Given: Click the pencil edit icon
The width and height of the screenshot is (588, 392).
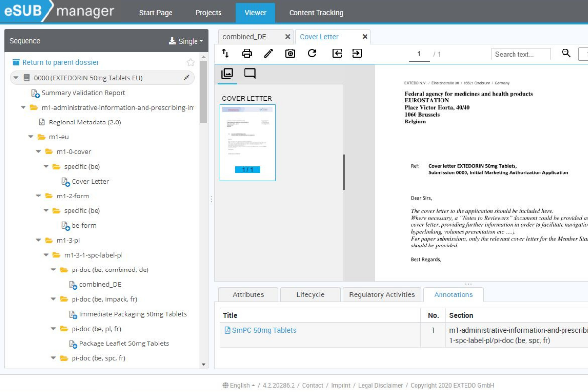Looking at the screenshot, I should [x=269, y=53].
